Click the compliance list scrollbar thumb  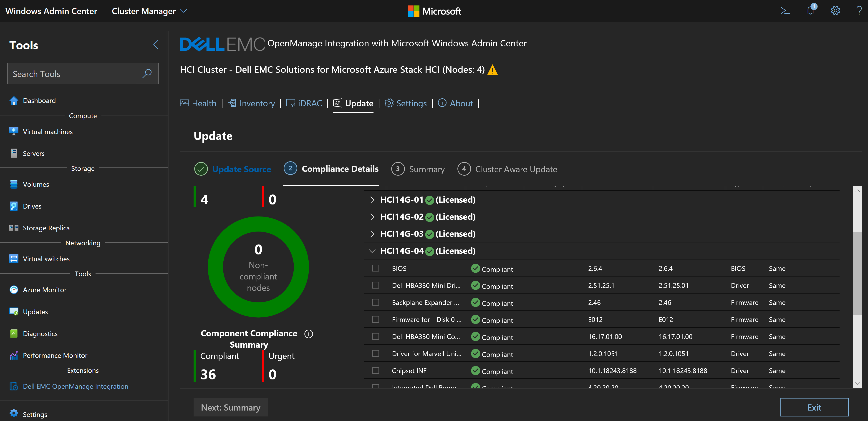(858, 273)
